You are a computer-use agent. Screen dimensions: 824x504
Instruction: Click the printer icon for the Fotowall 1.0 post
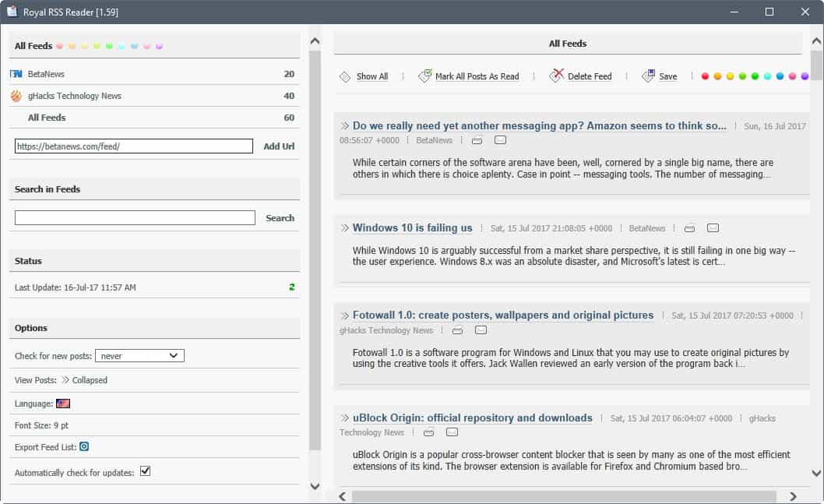click(458, 330)
